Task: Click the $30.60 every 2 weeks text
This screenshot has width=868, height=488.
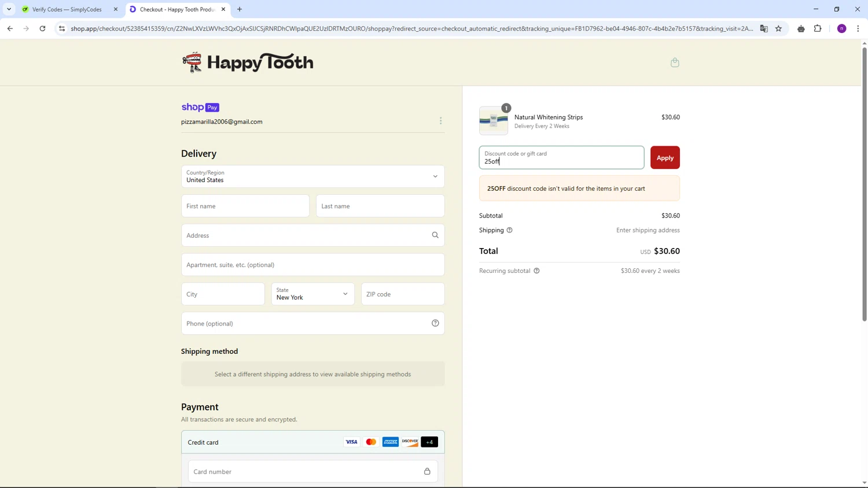Action: (x=650, y=271)
